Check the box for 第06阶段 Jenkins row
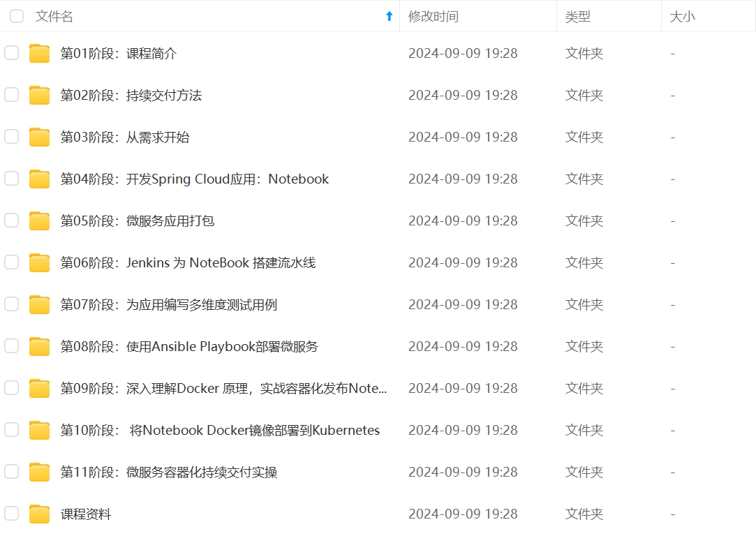 pyautogui.click(x=12, y=262)
